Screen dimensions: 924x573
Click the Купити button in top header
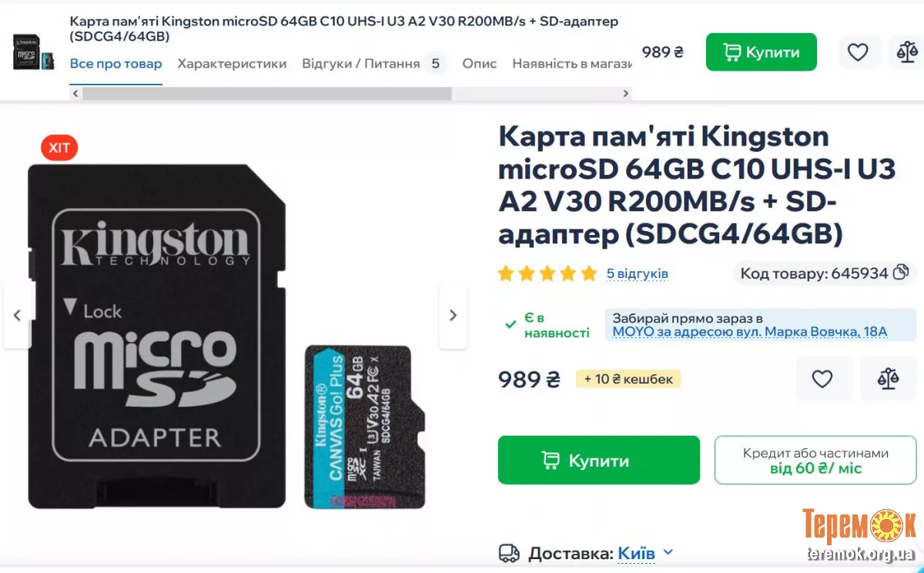[x=762, y=52]
